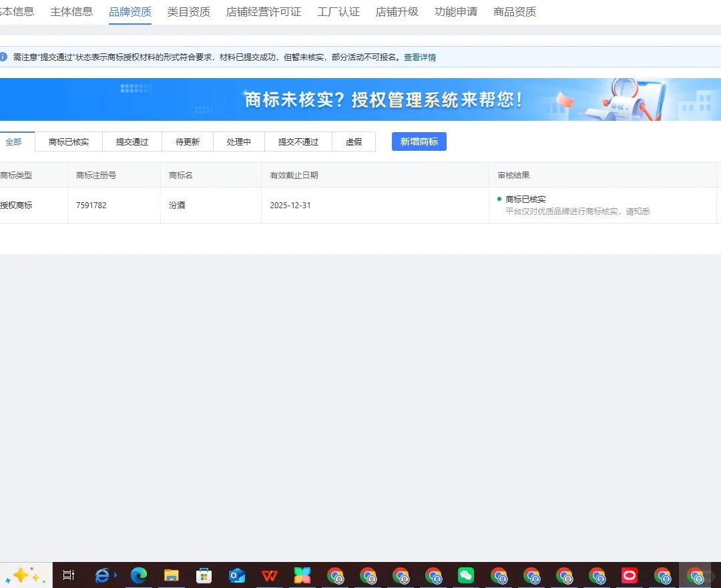The image size is (721, 588).
Task: Switch to the 主体信息 tab
Action: click(71, 11)
